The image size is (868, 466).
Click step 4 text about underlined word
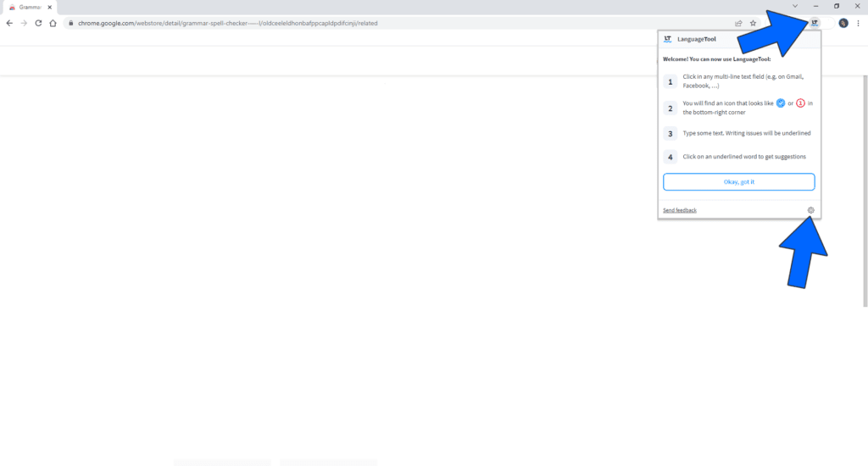[744, 157]
